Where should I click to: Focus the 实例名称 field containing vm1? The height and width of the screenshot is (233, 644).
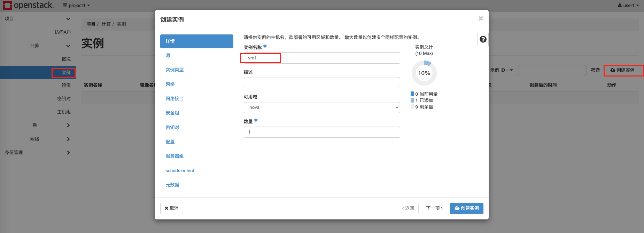point(322,58)
